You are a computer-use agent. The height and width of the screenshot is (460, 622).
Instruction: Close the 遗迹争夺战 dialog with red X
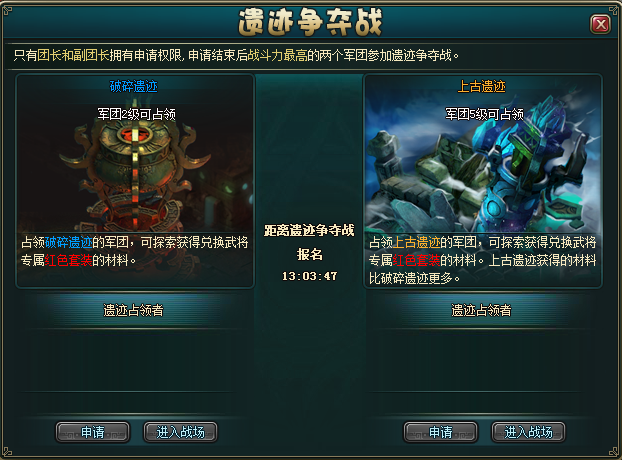tap(600, 25)
